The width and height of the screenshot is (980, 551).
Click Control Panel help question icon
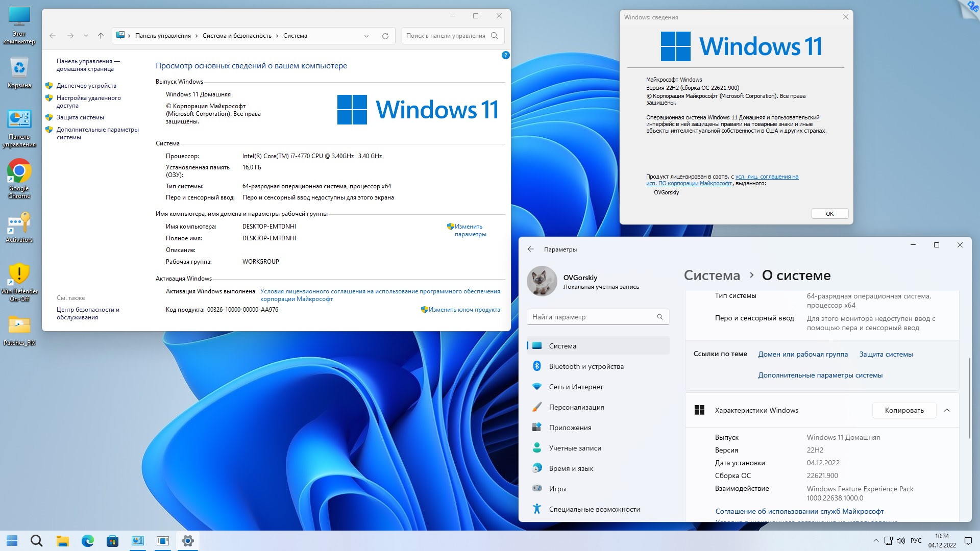pos(505,55)
